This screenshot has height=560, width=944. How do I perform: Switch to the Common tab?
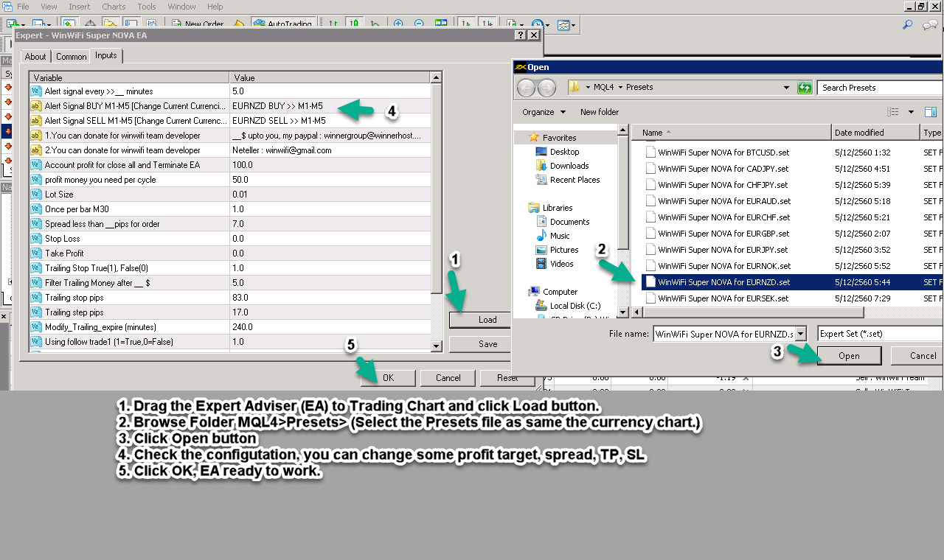[x=71, y=57]
